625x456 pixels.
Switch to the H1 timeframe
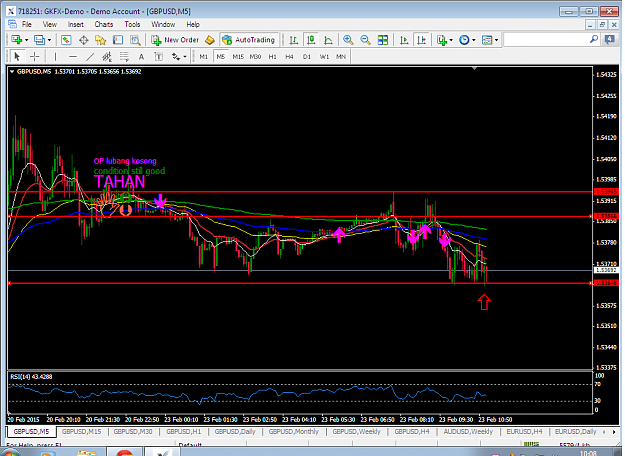tap(272, 57)
